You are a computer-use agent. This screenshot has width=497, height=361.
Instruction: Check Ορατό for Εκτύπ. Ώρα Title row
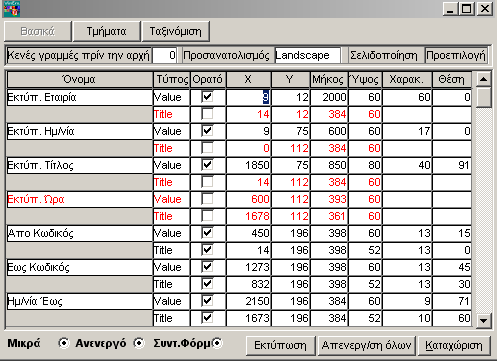tap(207, 216)
